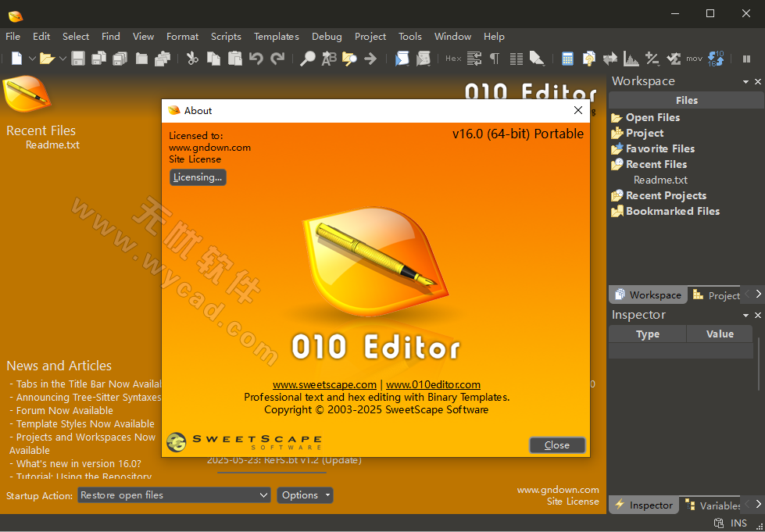Click the magnifier Find icon
Screen dimensions: 765x532
pos(306,58)
